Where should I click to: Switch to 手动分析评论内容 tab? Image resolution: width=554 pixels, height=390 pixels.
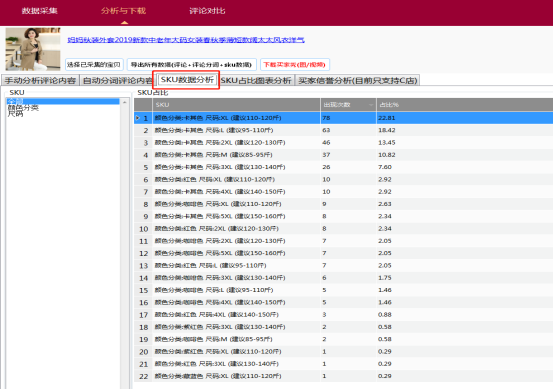coord(40,81)
